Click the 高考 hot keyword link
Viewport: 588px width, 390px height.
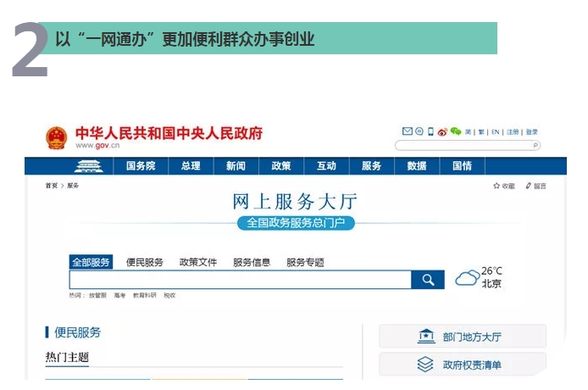click(119, 296)
